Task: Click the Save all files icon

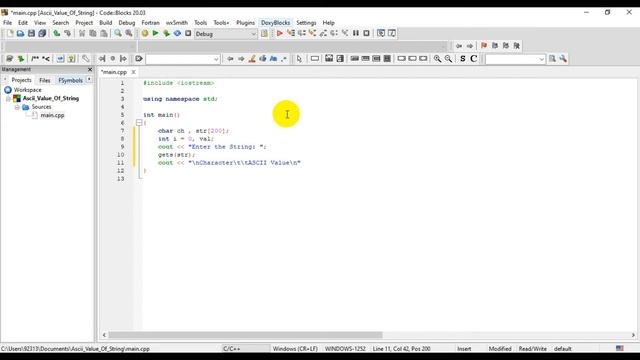Action: [x=42, y=33]
